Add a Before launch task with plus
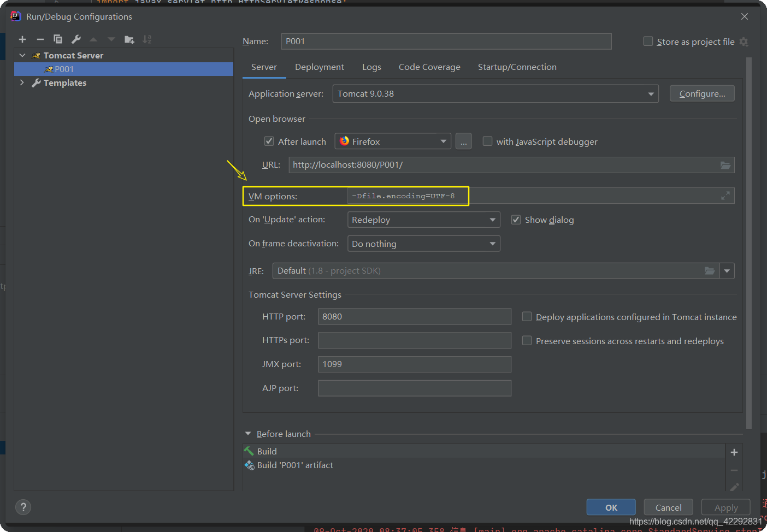The image size is (767, 532). tap(734, 452)
